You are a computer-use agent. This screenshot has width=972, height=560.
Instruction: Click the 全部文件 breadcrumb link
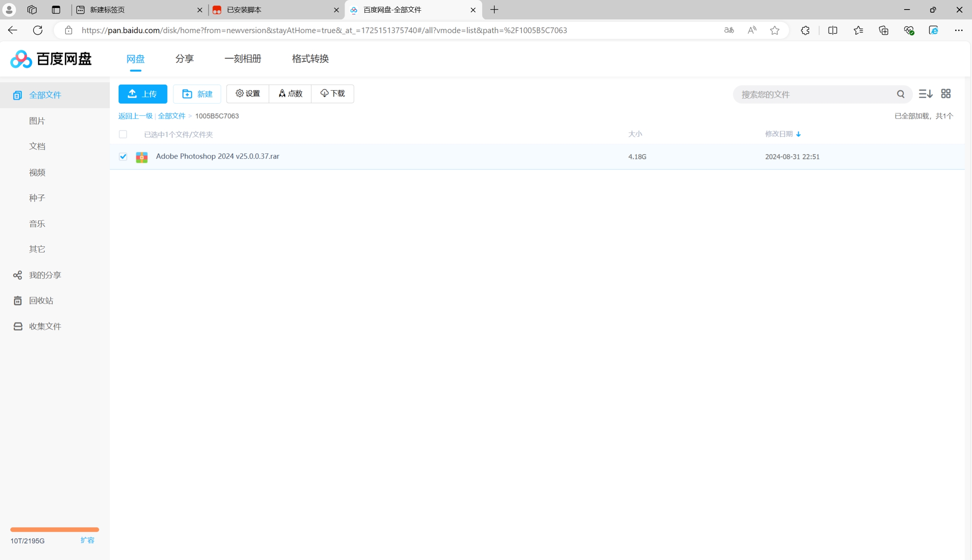pyautogui.click(x=172, y=116)
